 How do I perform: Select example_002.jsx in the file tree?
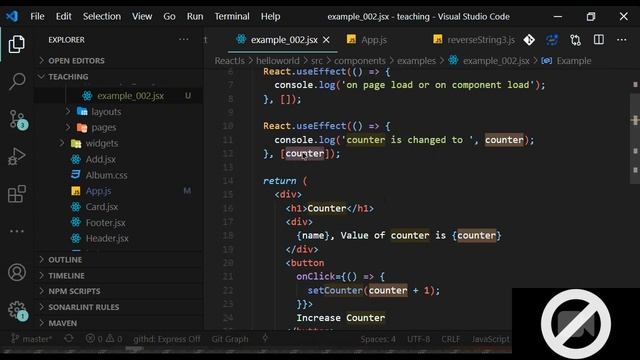tap(118, 96)
